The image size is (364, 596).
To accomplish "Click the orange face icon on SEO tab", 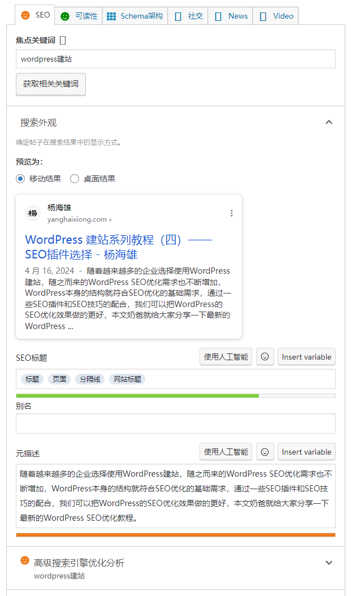I will (25, 15).
